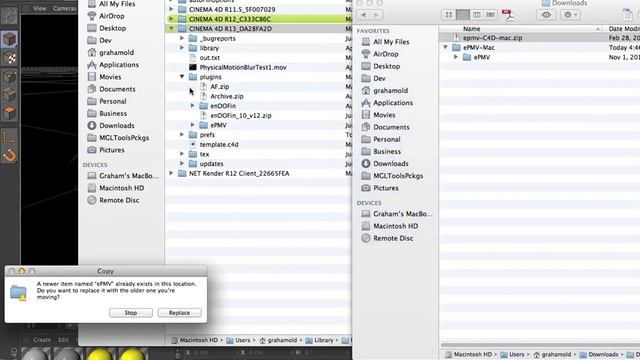Expand the tex folder

tap(182, 154)
